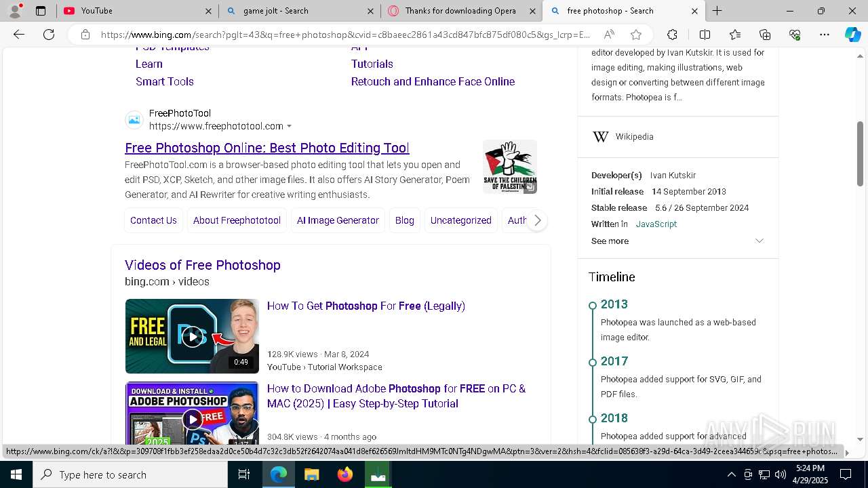Add page to favorites star icon
Screen dimensions: 868x488
(x=636, y=35)
